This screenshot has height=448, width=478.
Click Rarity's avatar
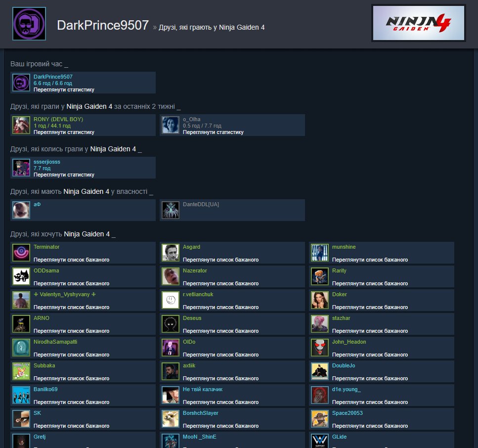click(x=320, y=276)
